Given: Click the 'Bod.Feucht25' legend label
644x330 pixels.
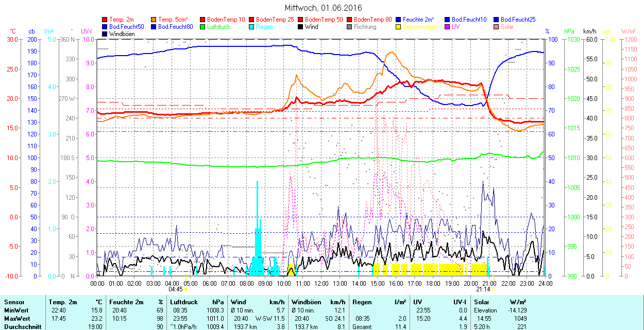Looking at the screenshot, I should click(518, 20).
